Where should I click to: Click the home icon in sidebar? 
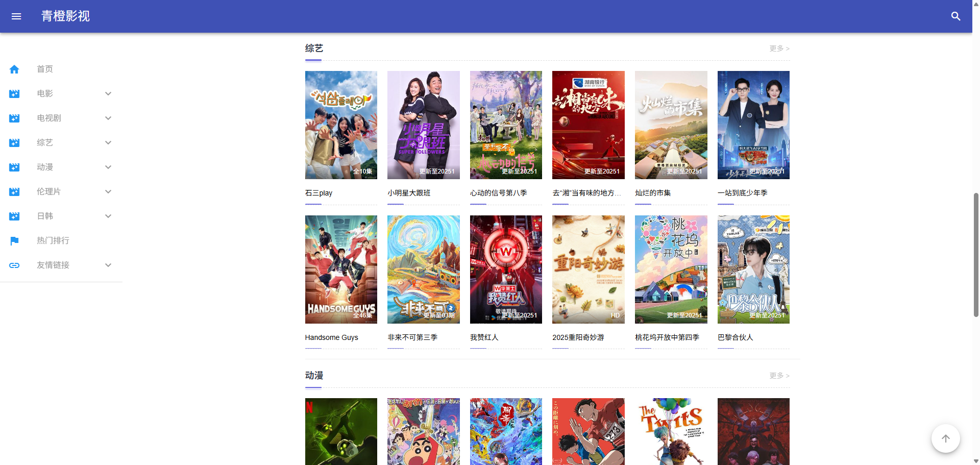[x=14, y=69]
